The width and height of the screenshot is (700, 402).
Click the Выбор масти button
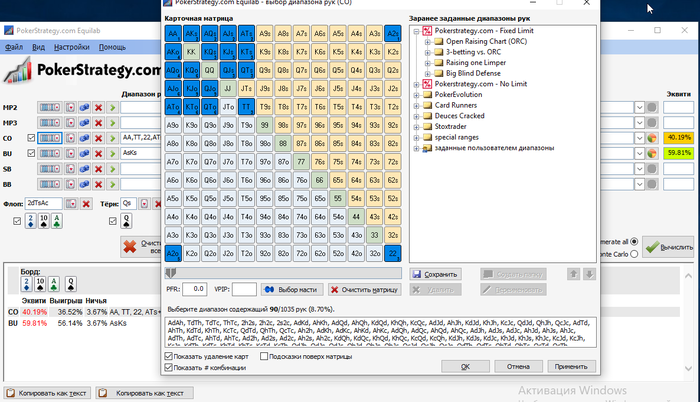point(292,289)
